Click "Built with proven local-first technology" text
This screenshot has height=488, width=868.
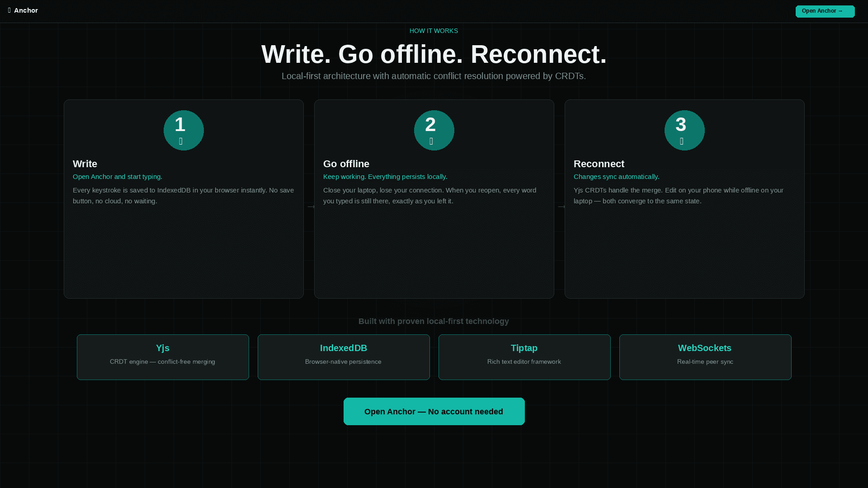coord(434,321)
